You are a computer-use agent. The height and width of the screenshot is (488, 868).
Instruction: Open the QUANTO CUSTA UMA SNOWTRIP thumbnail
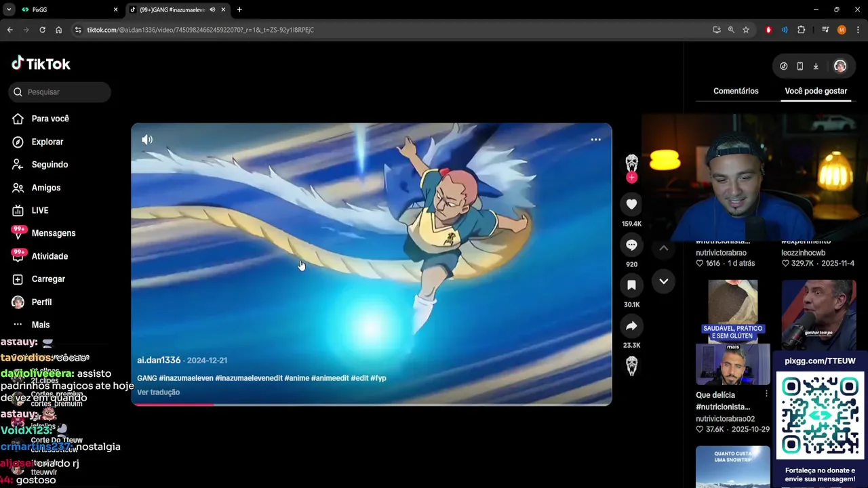[x=733, y=466]
